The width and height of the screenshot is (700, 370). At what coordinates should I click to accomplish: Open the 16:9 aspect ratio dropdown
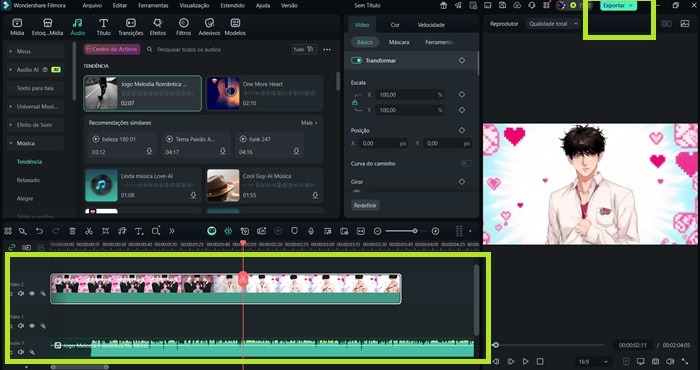click(593, 361)
